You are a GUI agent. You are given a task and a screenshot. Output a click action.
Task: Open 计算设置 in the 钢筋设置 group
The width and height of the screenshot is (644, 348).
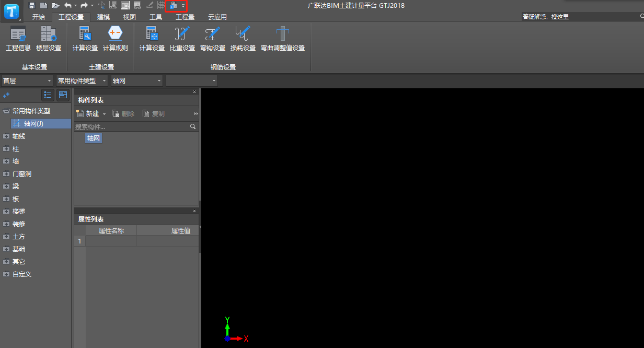(x=152, y=39)
